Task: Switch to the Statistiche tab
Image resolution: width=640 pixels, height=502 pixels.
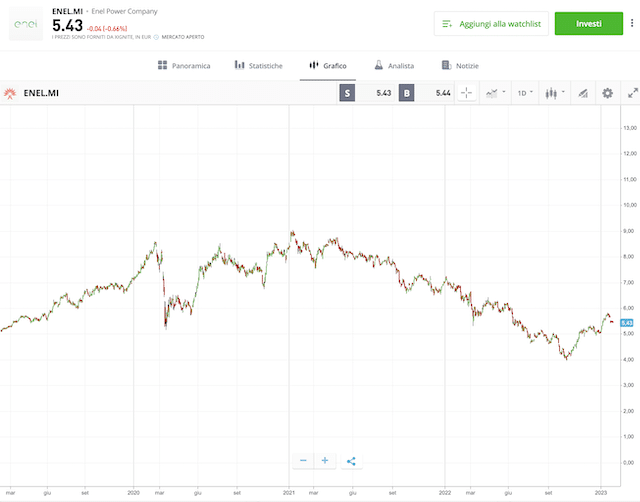Action: 258,66
